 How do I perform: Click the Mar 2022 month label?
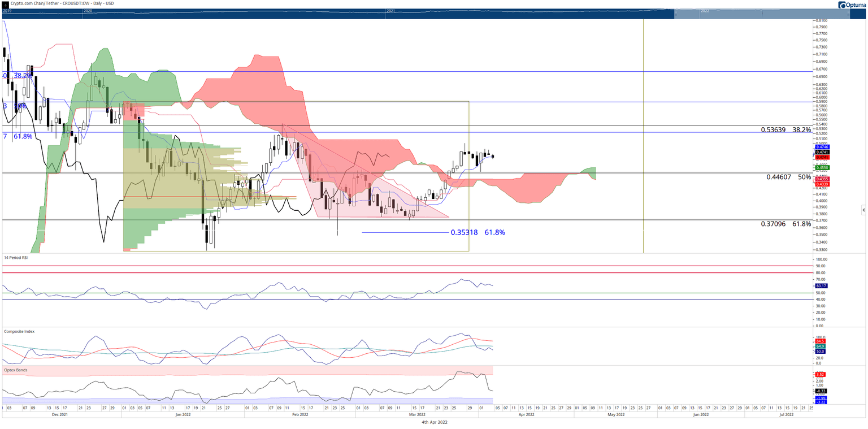(x=416, y=414)
